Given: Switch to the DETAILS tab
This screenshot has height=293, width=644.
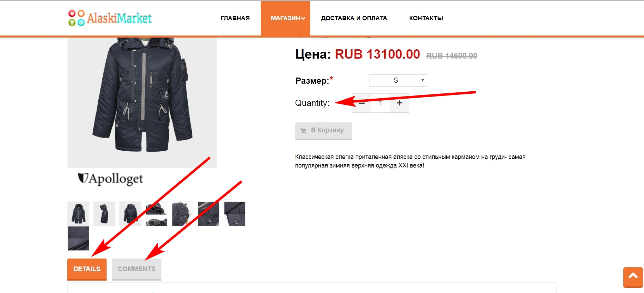Looking at the screenshot, I should pyautogui.click(x=87, y=269).
